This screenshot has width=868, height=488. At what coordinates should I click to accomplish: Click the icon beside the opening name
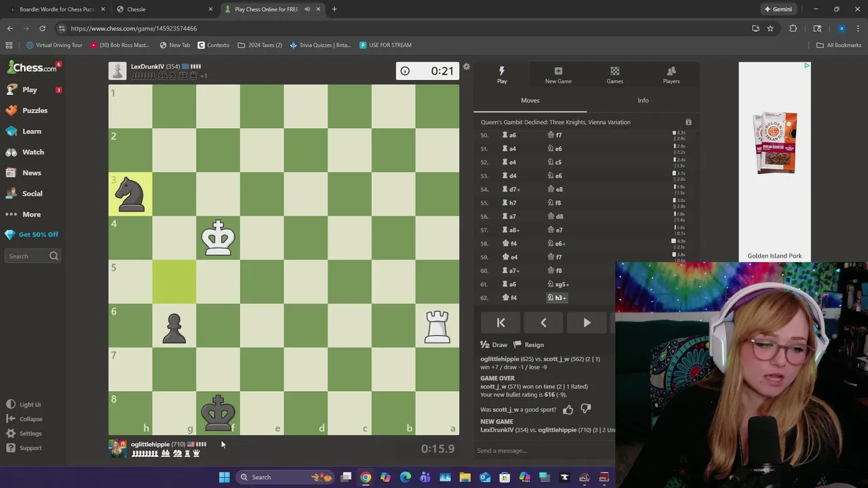pyautogui.click(x=688, y=122)
